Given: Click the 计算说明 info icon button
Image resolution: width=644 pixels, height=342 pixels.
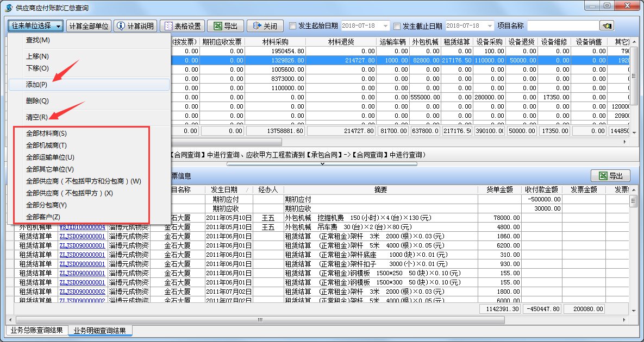Looking at the screenshot, I should click(121, 26).
